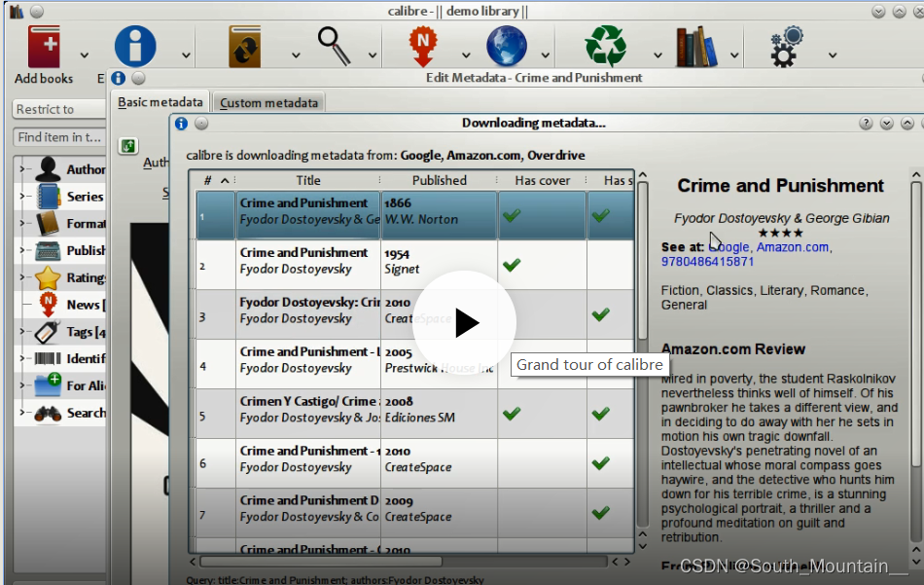924x585 pixels.
Task: Click the Searches binoculars icon in sidebar
Action: pyautogui.click(x=48, y=413)
